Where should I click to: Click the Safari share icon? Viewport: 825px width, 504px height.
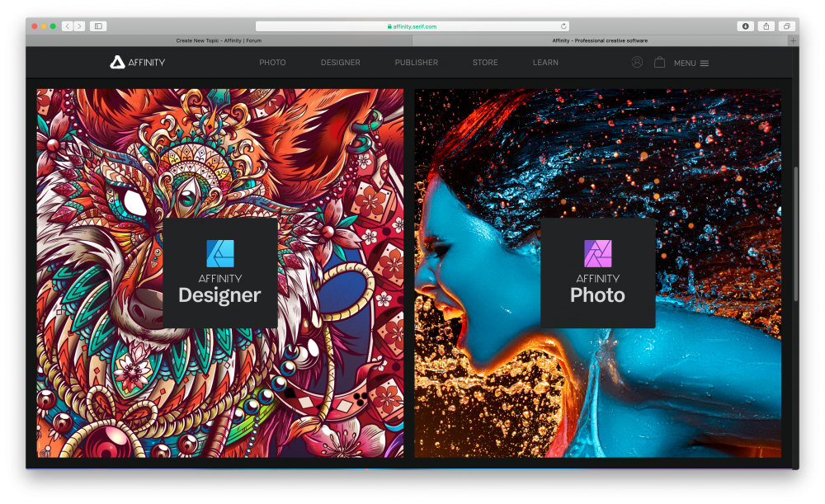pyautogui.click(x=767, y=26)
